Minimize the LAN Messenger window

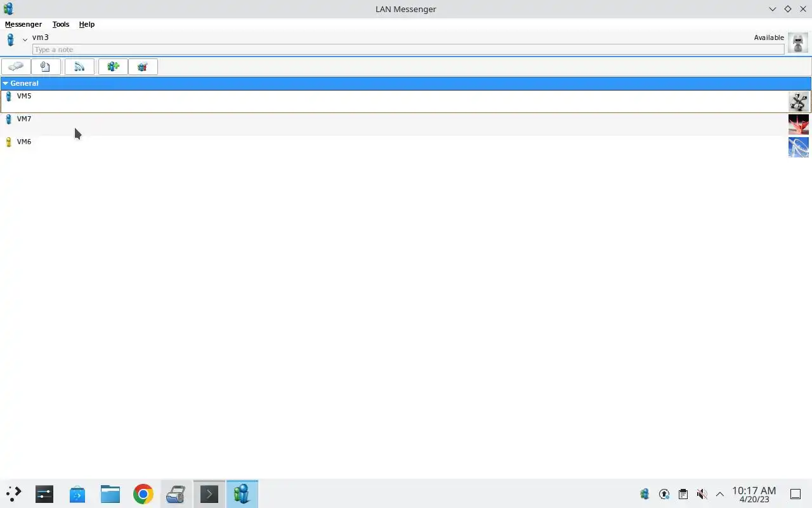point(773,9)
